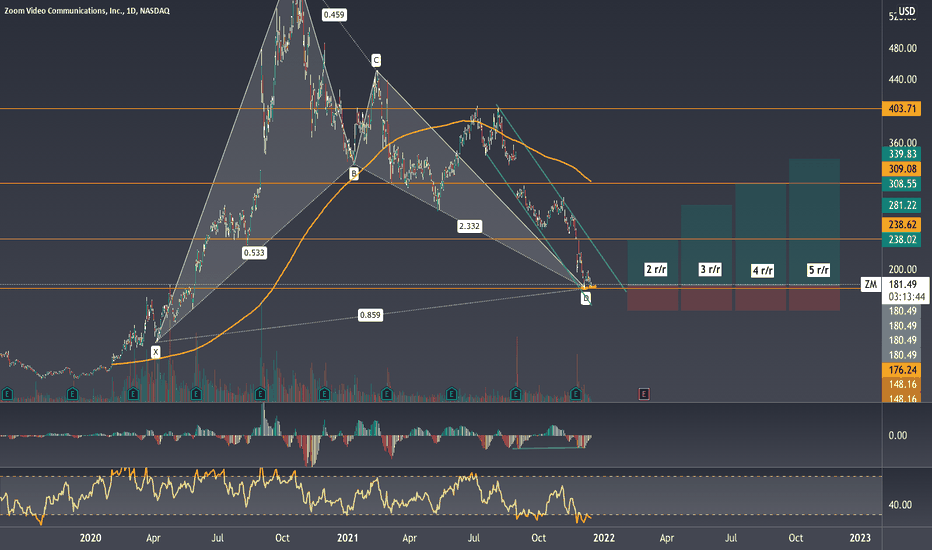Click the 2020 label on time axis
This screenshot has width=932, height=550.
[x=90, y=538]
